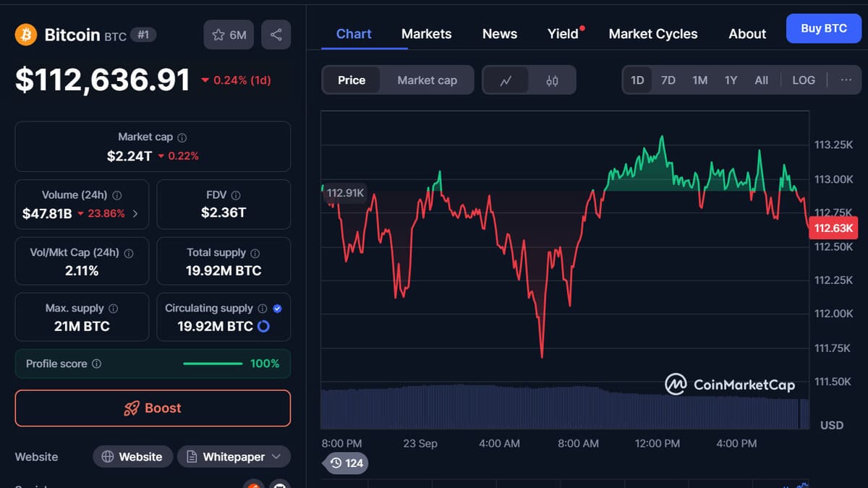Open the Chart tab
This screenshot has width=868, height=488.
pyautogui.click(x=354, y=34)
